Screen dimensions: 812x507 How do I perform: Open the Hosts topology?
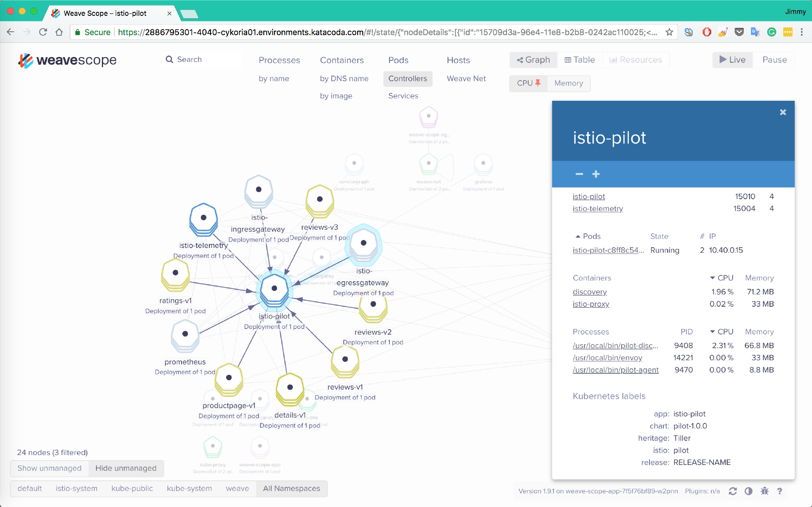pyautogui.click(x=458, y=60)
